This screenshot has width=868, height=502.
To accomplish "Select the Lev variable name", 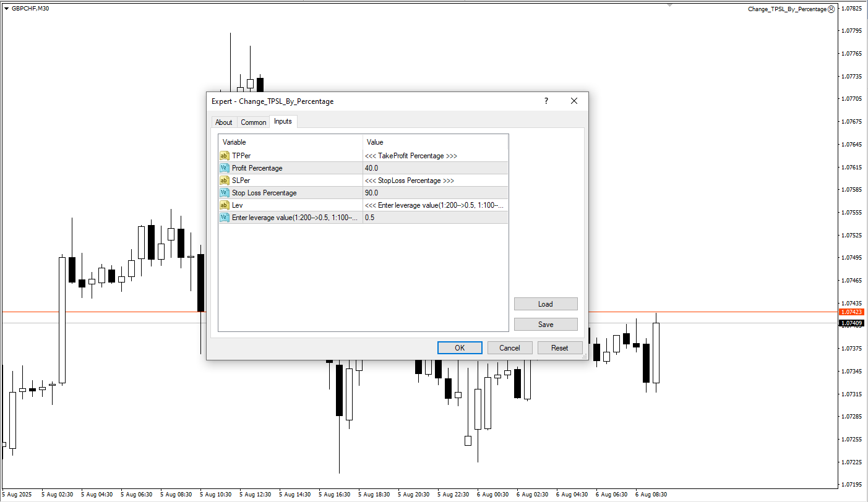I will tap(237, 205).
